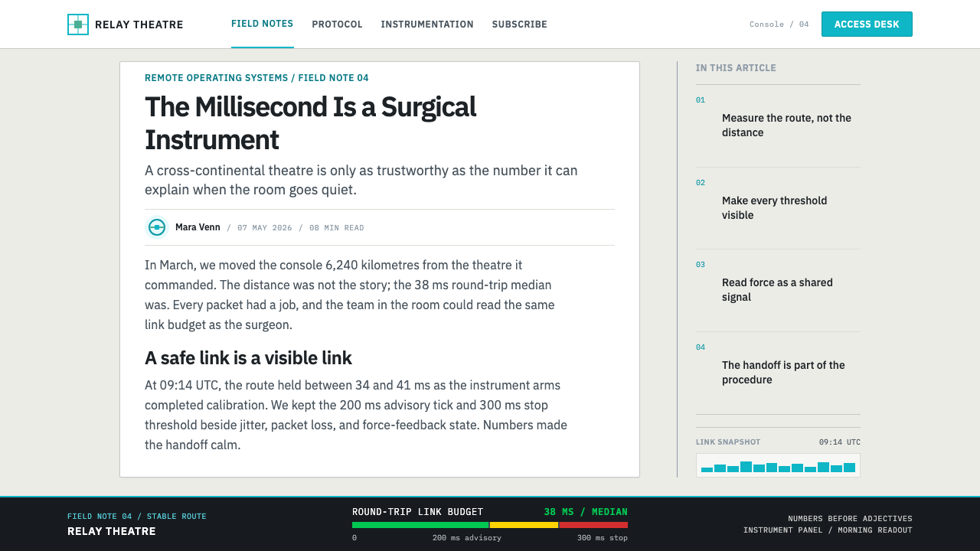Image resolution: width=980 pixels, height=551 pixels.
Task: Click 'In this article' sidebar heading
Action: tap(736, 68)
